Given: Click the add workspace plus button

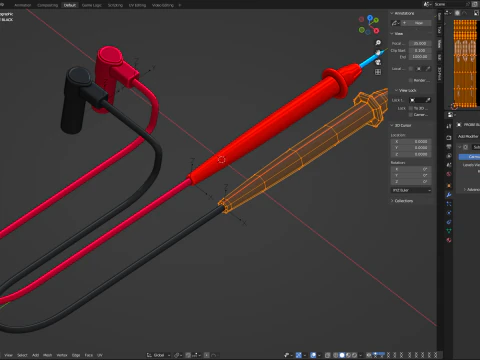Looking at the screenshot, I should pyautogui.click(x=180, y=5).
